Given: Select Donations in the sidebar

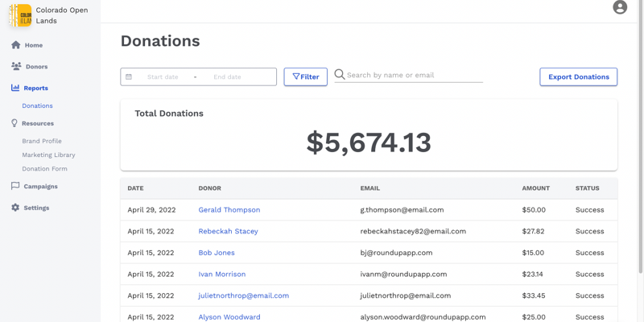Looking at the screenshot, I should pos(37,105).
